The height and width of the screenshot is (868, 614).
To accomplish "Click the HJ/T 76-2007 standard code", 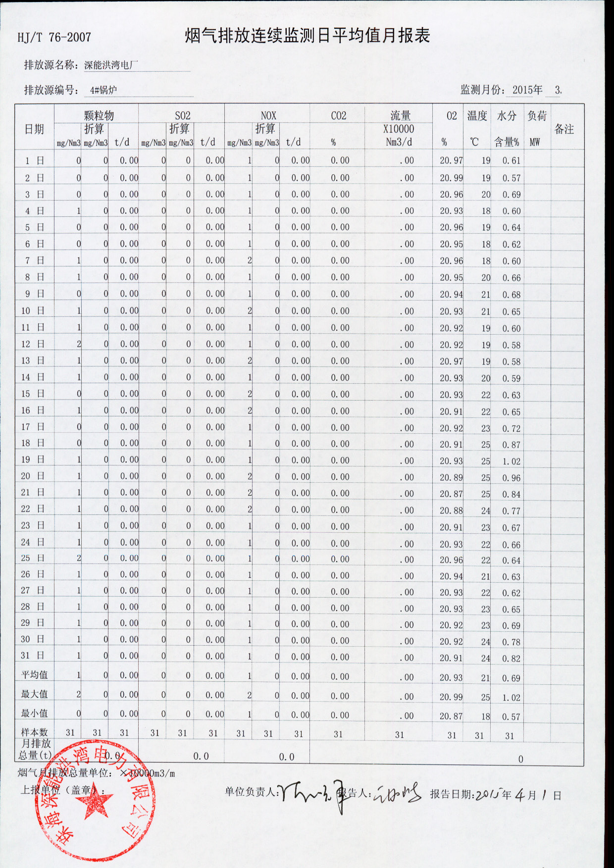I will pyautogui.click(x=54, y=38).
